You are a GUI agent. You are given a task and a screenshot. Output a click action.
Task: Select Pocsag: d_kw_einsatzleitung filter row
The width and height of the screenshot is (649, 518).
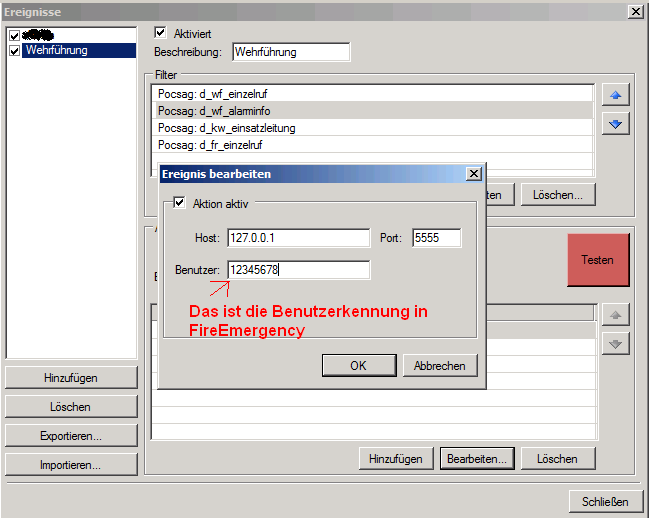point(373,128)
